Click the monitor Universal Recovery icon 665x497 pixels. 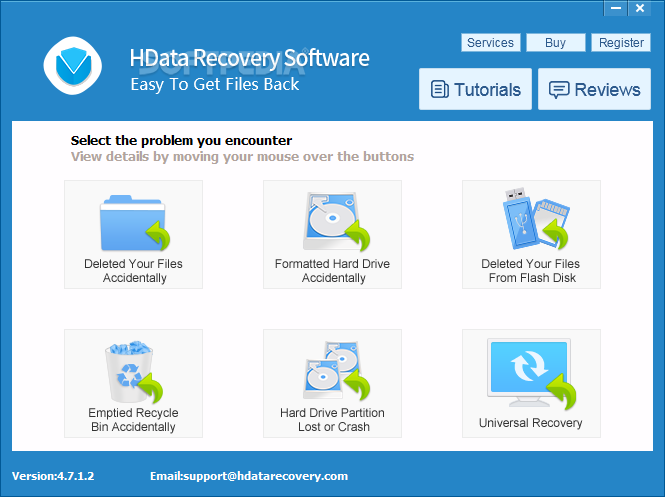click(531, 374)
